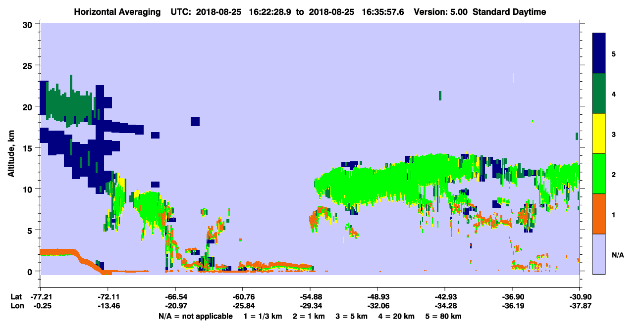Click the isolated dark blue square near 18 km
The height and width of the screenshot is (330, 644).
[195, 121]
